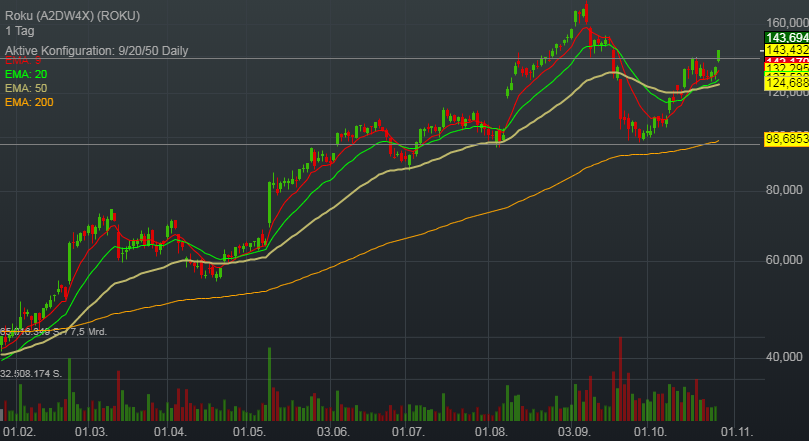
Task: Click the 40,000 price axis label
Action: click(785, 356)
